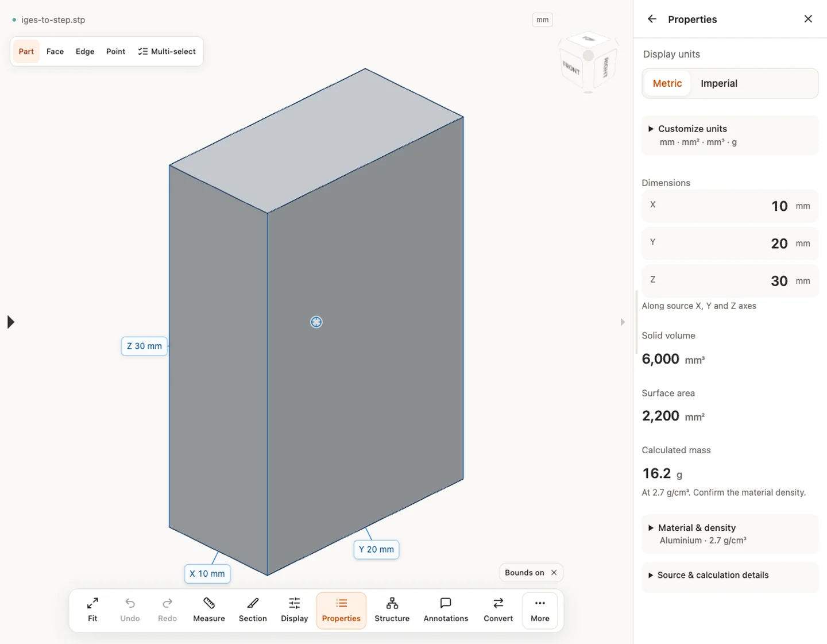
Task: Click the Bounds on label
Action: point(524,573)
